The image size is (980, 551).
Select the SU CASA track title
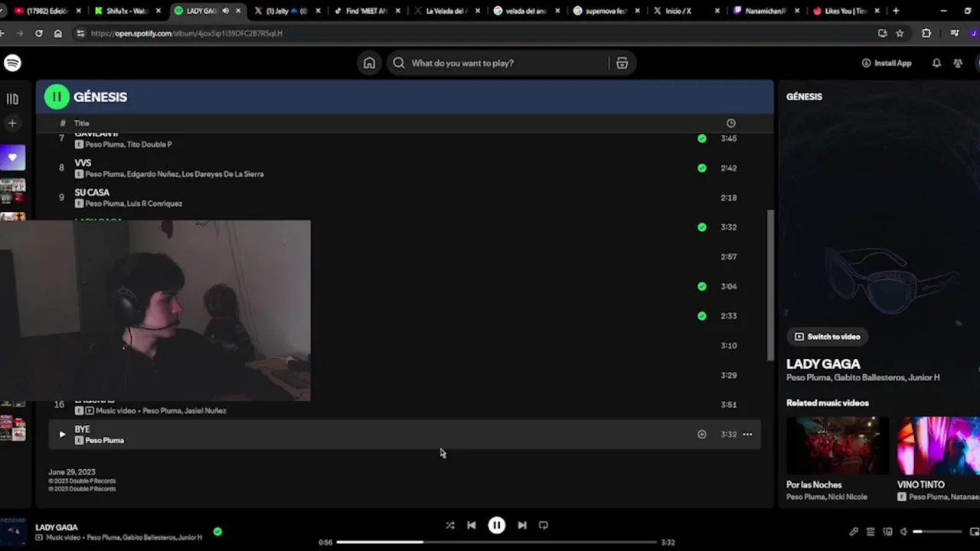[92, 192]
